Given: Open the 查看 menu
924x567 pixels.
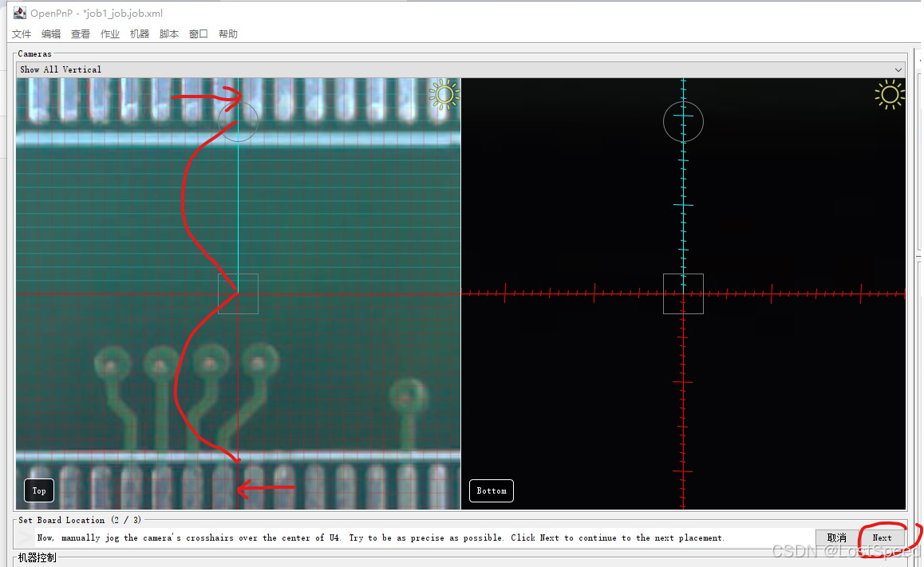Looking at the screenshot, I should coord(81,34).
